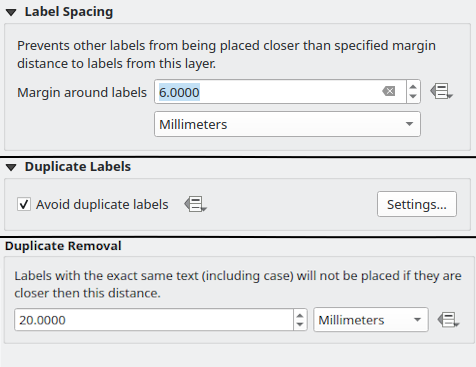Open the margin units Millimeters dropdown
Viewport: 476px width, 367px height.
tap(287, 124)
